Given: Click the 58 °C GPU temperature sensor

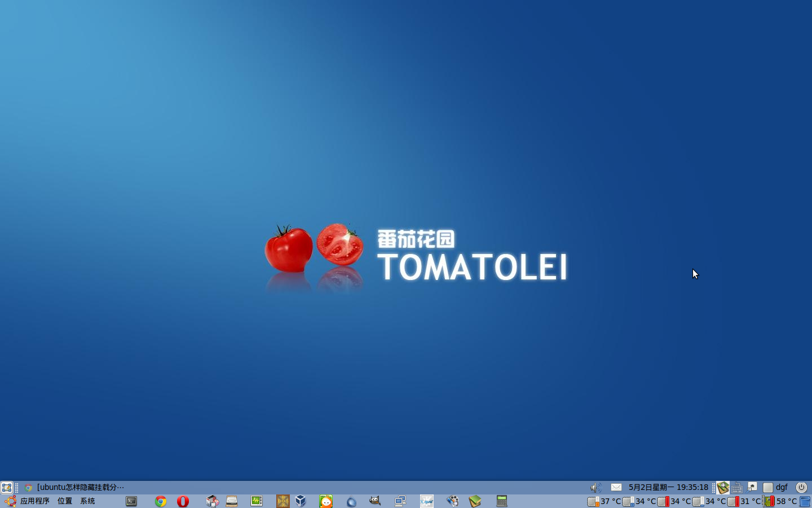Looking at the screenshot, I should point(780,501).
